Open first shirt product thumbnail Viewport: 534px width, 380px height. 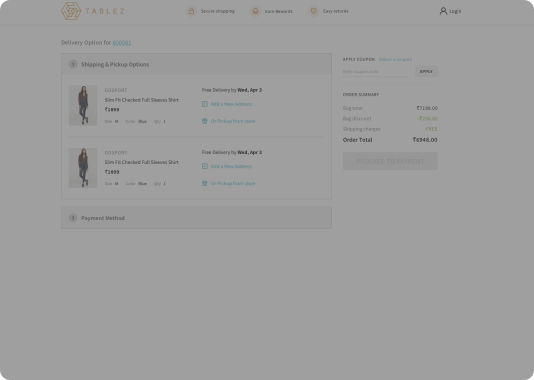(83, 106)
